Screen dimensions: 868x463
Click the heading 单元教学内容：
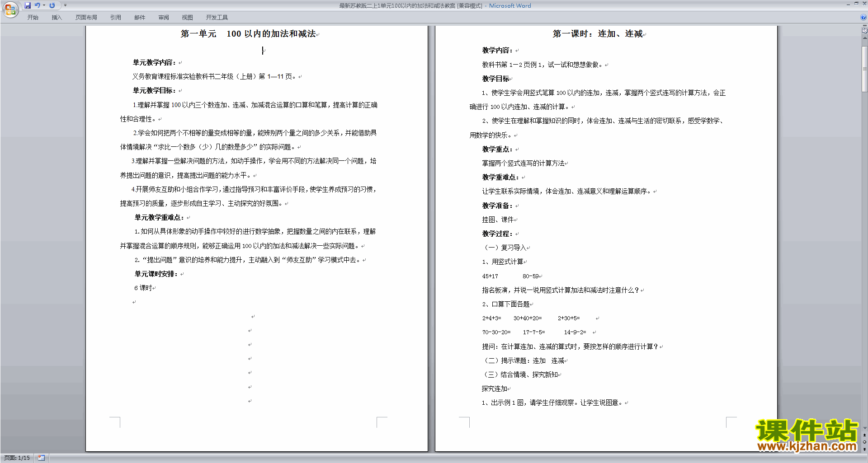pos(154,62)
